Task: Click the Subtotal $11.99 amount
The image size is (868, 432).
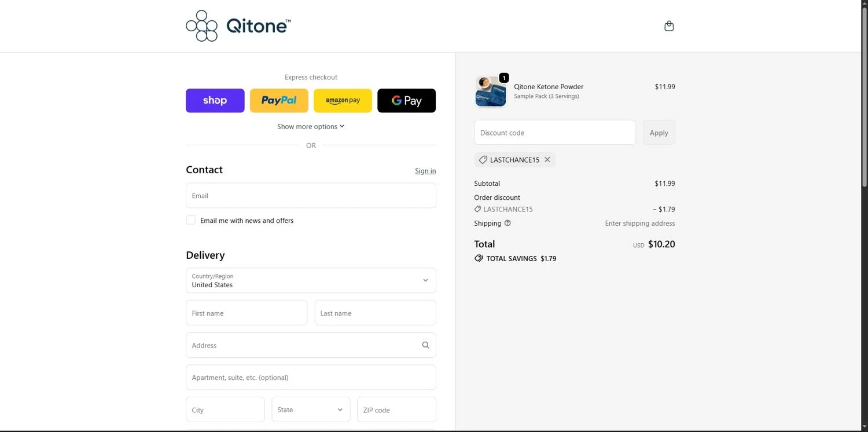Action: pos(665,184)
